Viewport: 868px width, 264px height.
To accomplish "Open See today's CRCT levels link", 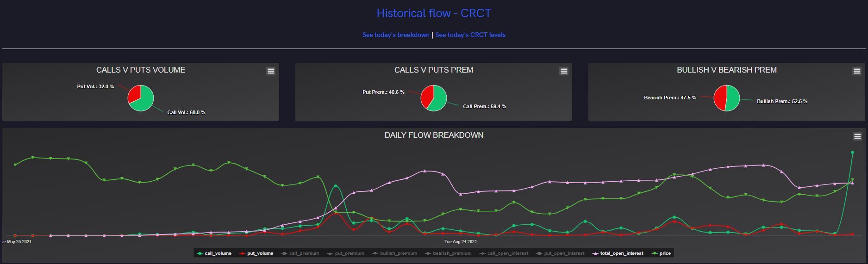I will pos(470,35).
